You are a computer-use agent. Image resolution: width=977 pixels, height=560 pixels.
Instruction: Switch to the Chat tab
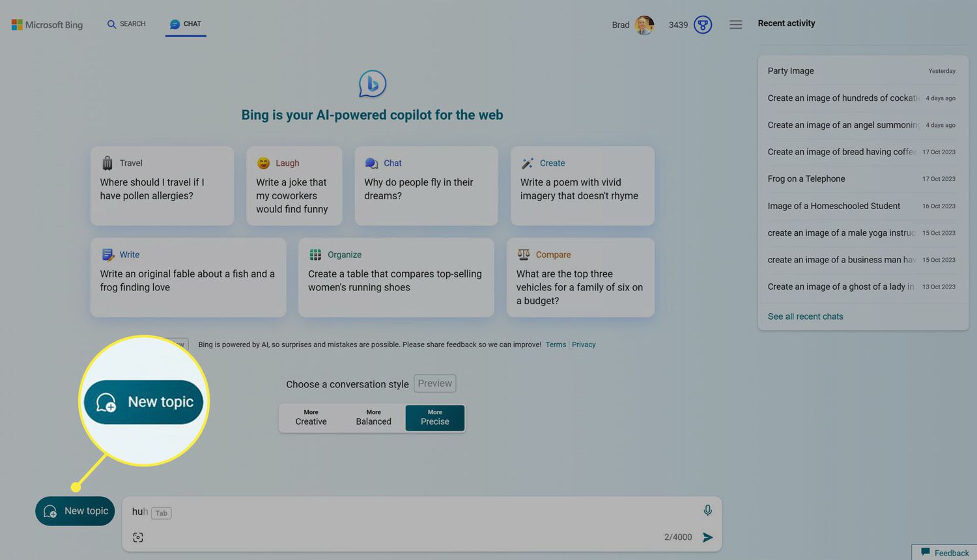(x=186, y=24)
